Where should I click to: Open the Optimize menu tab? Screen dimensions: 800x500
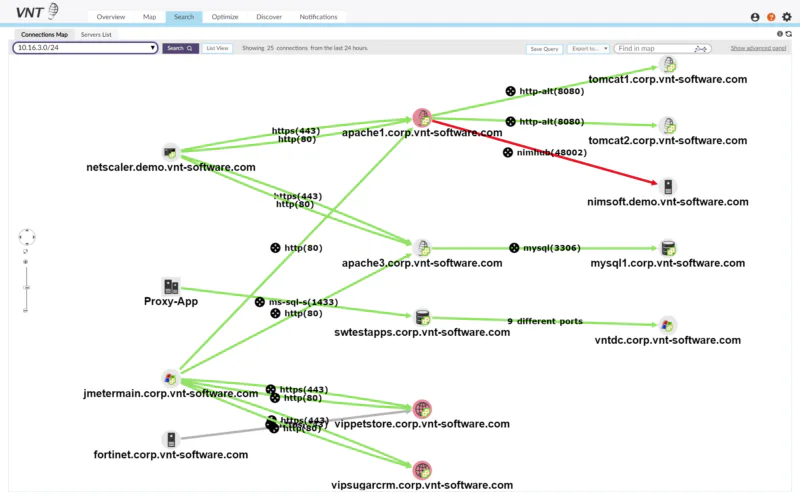point(225,17)
